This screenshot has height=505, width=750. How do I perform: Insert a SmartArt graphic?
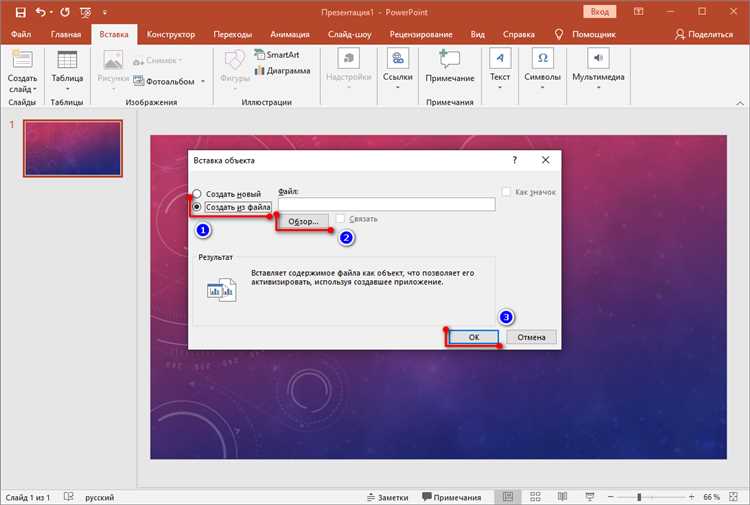[x=277, y=55]
